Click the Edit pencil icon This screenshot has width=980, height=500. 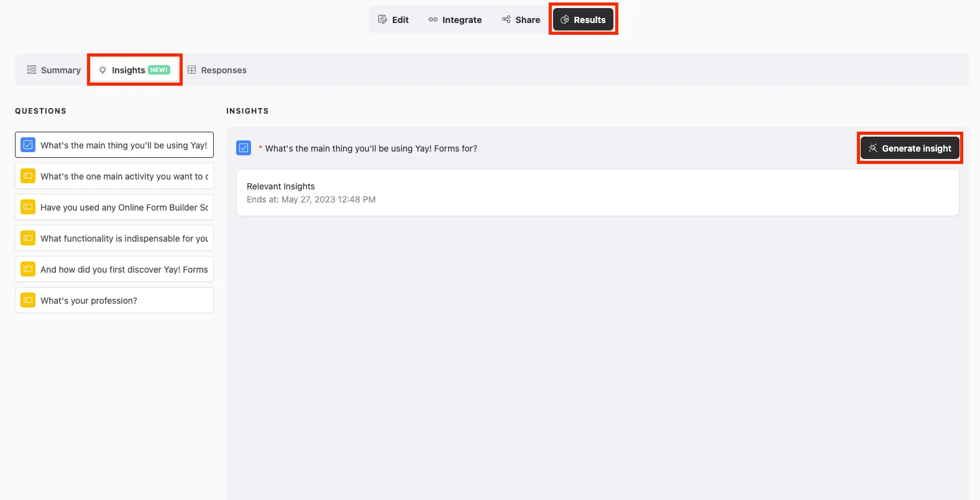coord(383,19)
